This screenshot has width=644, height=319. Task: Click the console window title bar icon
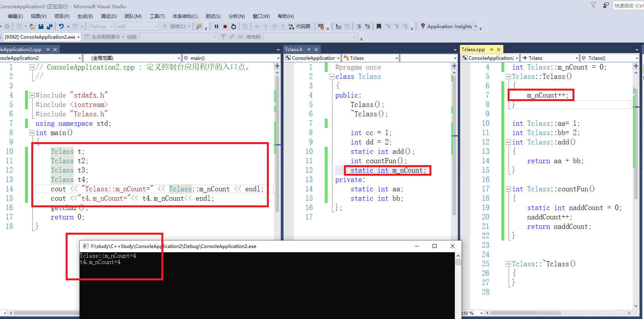86,246
